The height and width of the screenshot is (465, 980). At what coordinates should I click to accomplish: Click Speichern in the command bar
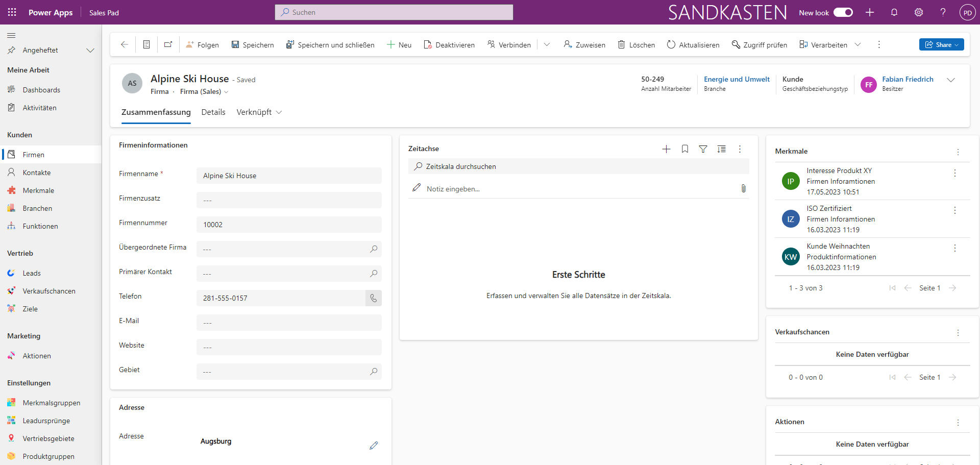253,45
